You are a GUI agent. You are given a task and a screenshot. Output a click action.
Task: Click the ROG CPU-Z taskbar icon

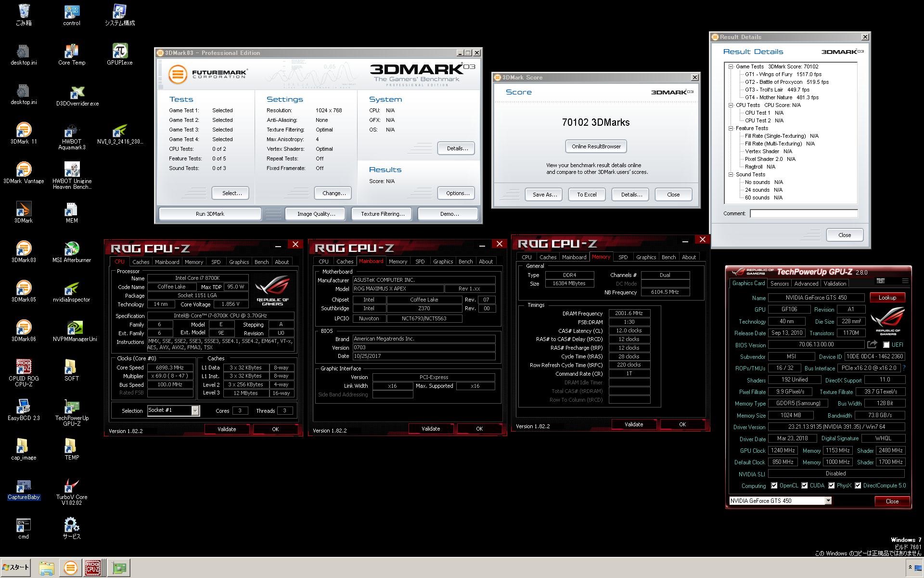(93, 568)
